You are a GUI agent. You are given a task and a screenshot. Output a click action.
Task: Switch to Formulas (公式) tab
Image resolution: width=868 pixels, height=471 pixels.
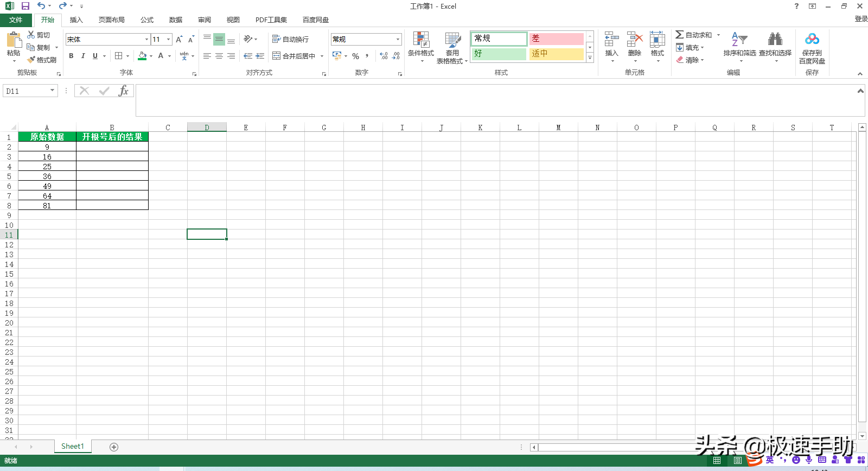[147, 20]
